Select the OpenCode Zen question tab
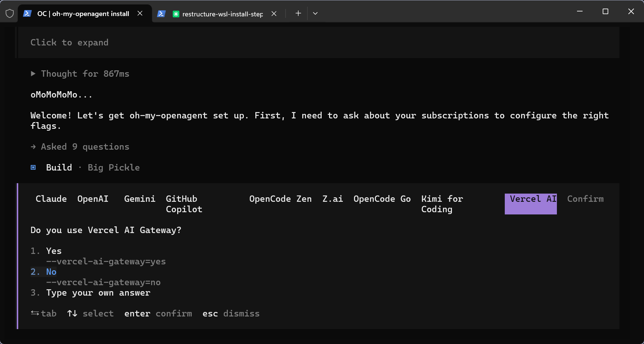This screenshot has width=644, height=344. click(x=281, y=199)
